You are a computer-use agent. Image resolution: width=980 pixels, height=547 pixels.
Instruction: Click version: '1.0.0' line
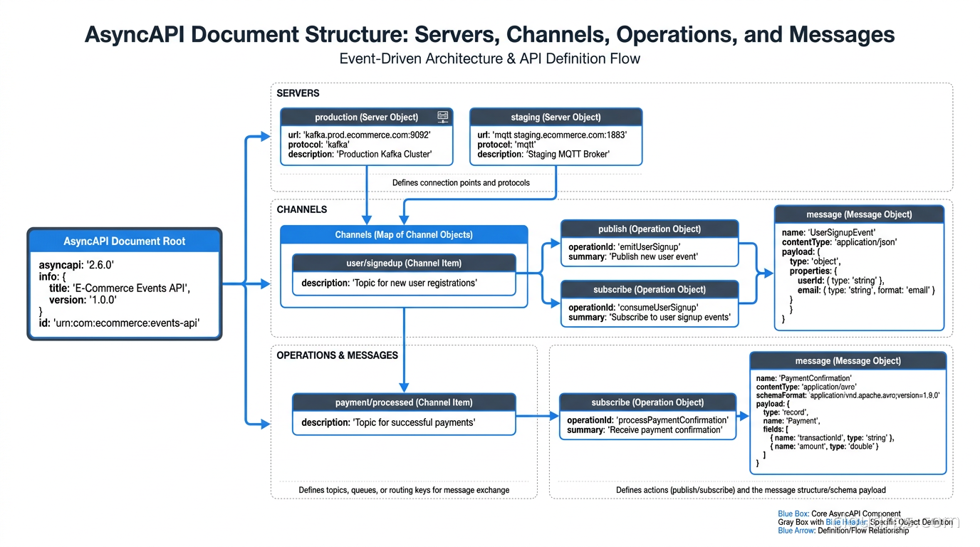(83, 300)
